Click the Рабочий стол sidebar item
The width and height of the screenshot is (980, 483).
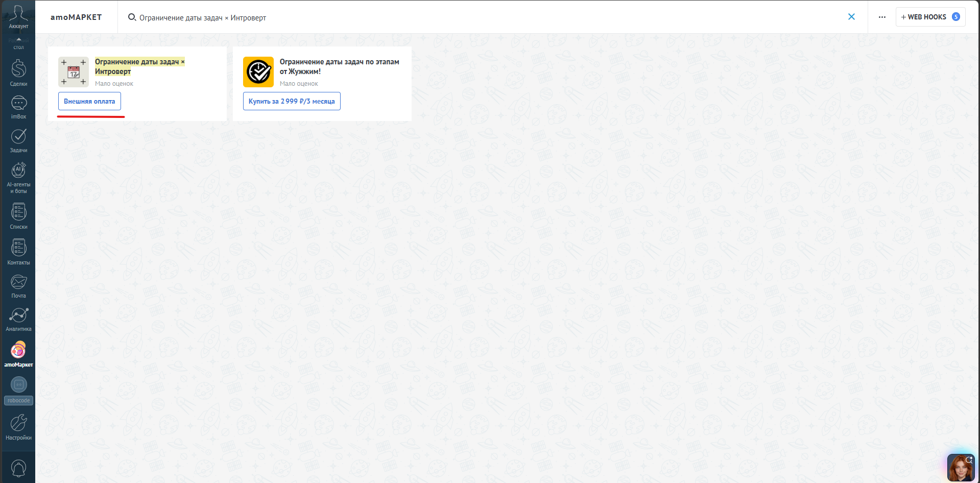click(x=18, y=43)
